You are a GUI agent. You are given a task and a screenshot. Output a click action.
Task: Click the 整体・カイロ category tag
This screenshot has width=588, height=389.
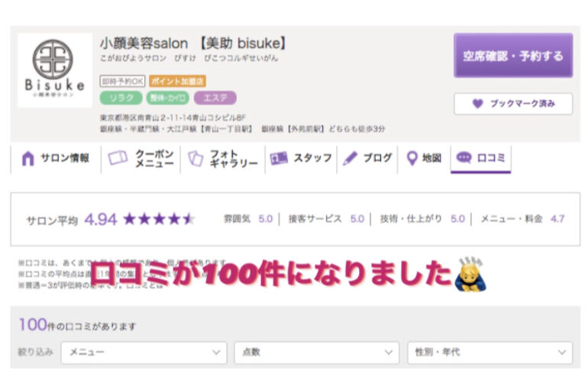tap(168, 98)
